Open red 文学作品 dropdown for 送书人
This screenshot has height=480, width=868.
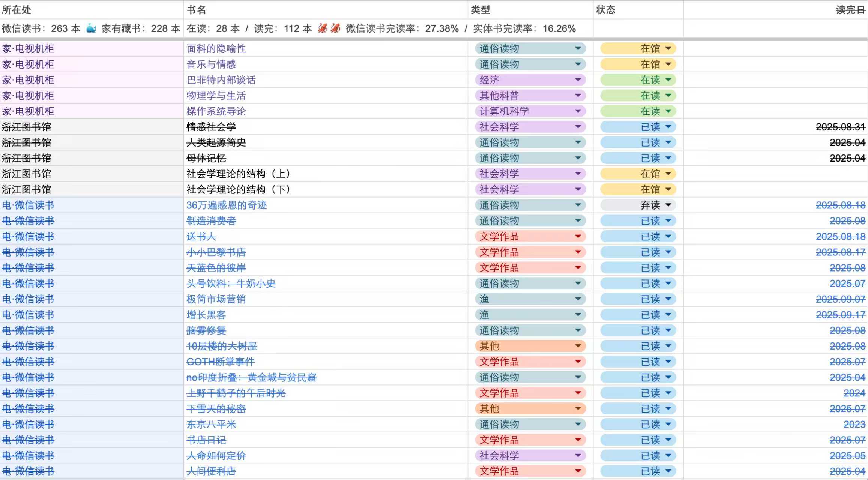(x=578, y=236)
